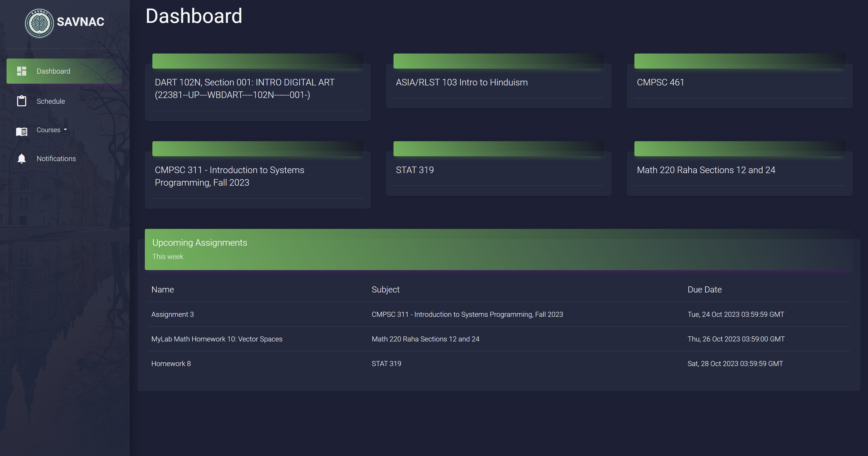This screenshot has width=868, height=456.
Task: Click the SAVNAC brain logo icon
Action: pos(39,23)
